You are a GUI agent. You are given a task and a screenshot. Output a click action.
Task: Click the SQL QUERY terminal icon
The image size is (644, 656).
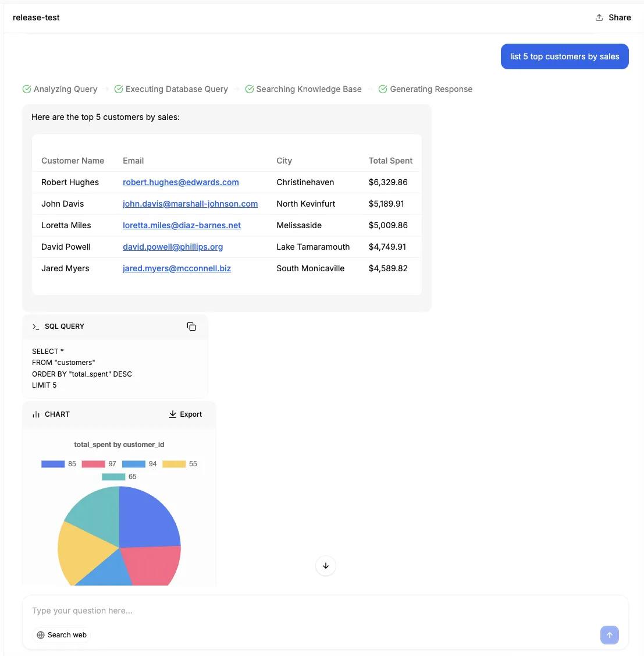(x=36, y=327)
